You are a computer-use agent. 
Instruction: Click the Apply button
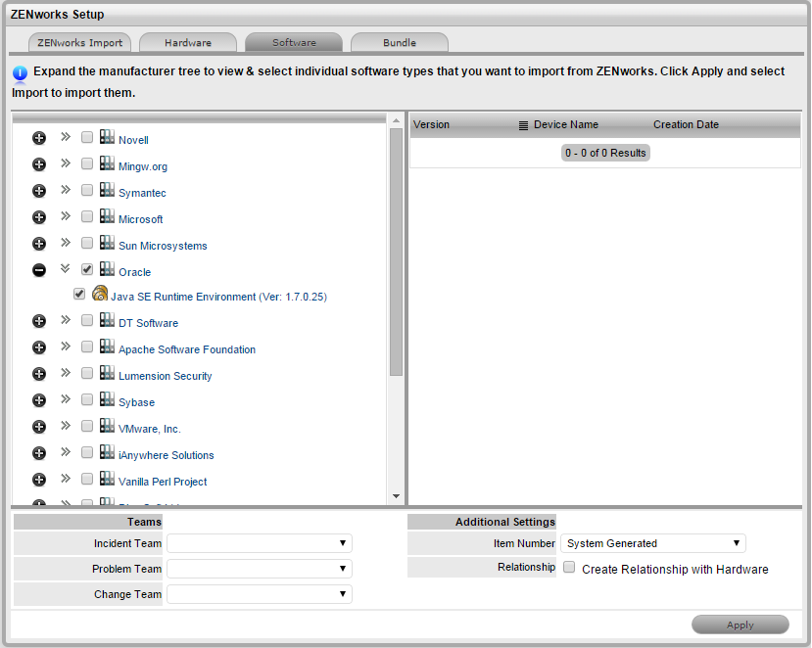coord(740,625)
